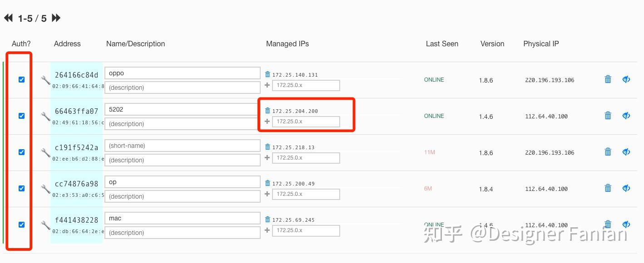This screenshot has height=263, width=644.
Task: Toggle Auth checkbox for member c191f5242a
Action: point(21,152)
